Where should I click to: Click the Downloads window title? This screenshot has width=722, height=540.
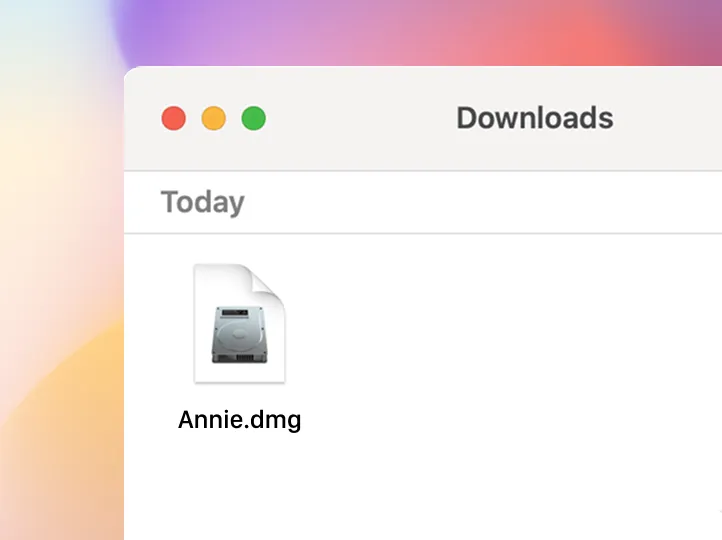coord(535,118)
